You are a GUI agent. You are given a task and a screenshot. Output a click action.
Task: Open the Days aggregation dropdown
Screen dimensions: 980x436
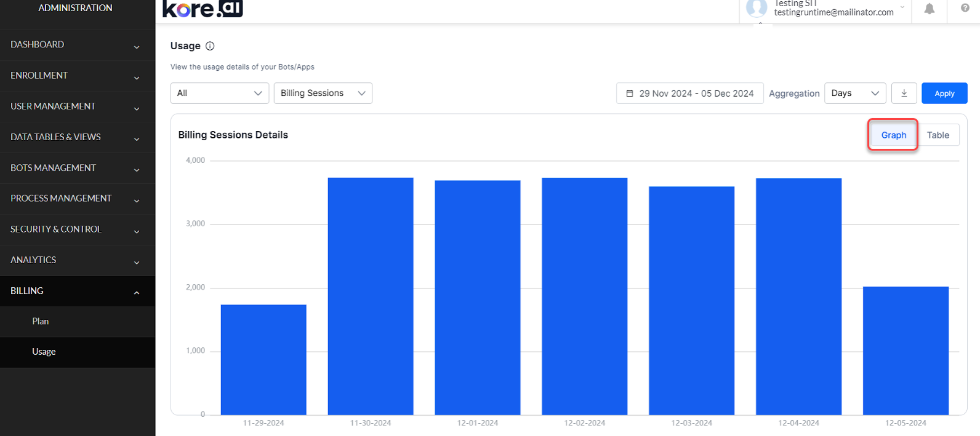coord(854,93)
